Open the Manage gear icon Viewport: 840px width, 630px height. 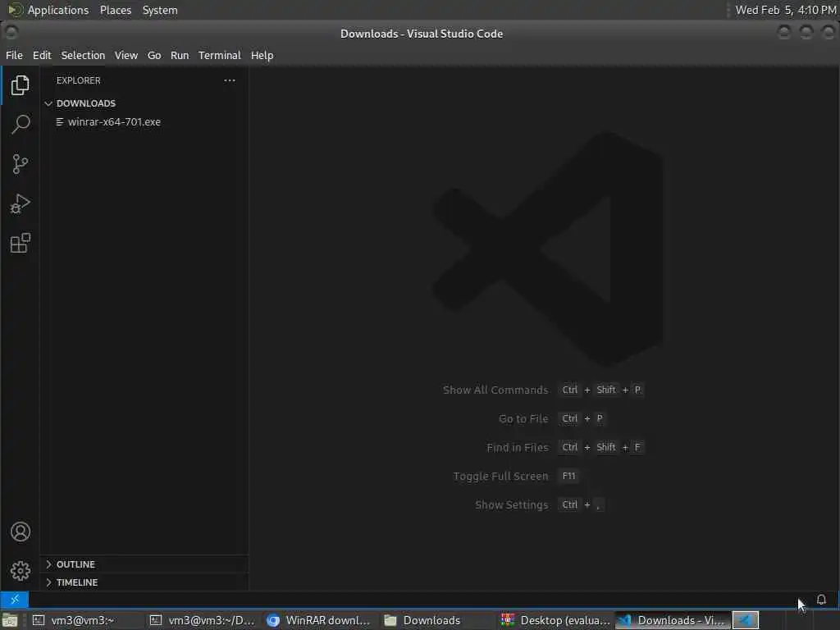tap(20, 571)
